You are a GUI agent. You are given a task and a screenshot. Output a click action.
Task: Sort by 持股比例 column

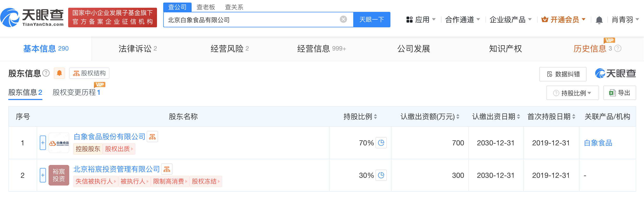point(375,117)
